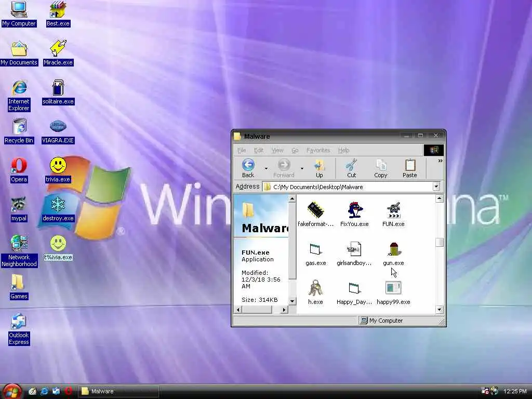Click info panel horizontal scroll right arrow

coord(284,310)
